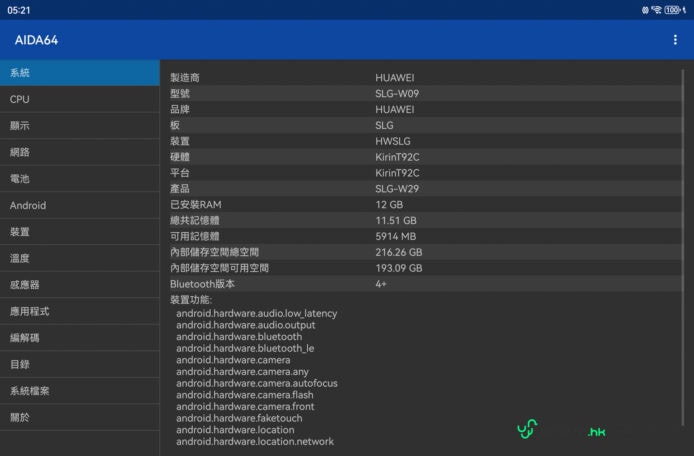Select the Bluetooth版本 4+ row

tap(425, 284)
